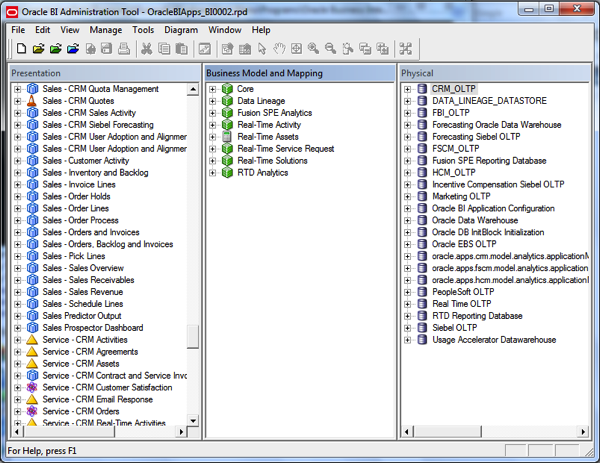This screenshot has height=463, width=600.
Task: Click the Fit diagram crosshair icon
Action: (297, 49)
